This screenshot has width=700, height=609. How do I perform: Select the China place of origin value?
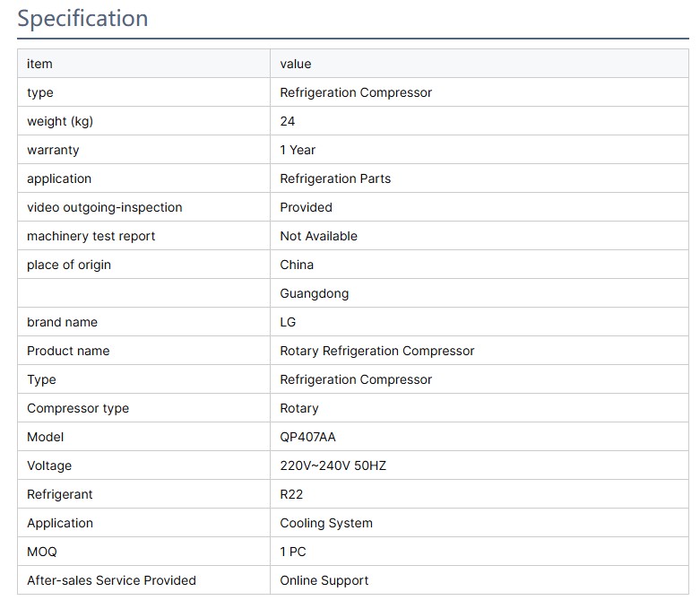(297, 265)
